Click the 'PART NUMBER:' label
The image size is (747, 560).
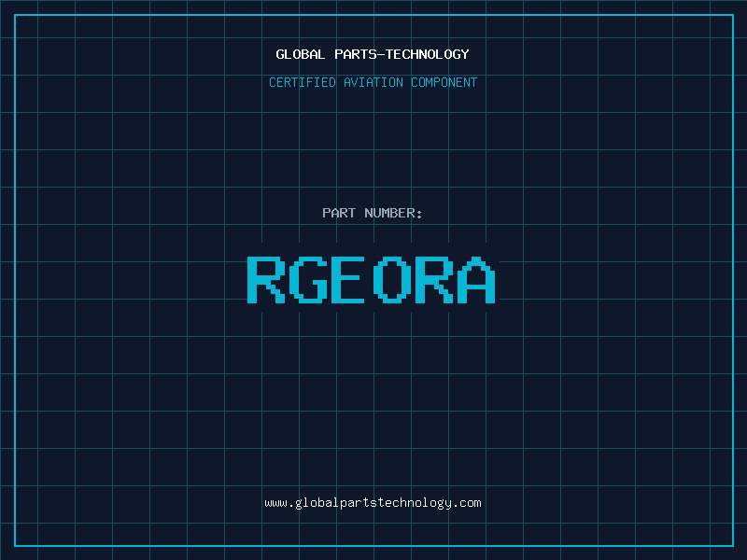[x=373, y=213]
